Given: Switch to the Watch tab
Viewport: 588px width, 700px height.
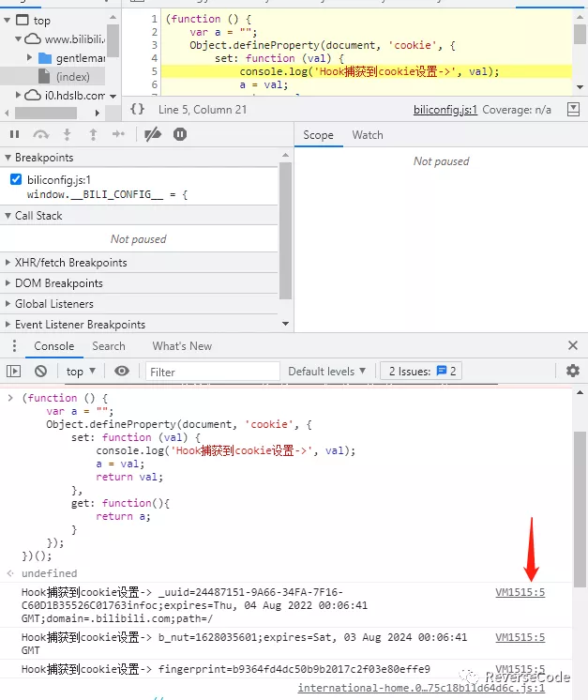Looking at the screenshot, I should pos(368,135).
